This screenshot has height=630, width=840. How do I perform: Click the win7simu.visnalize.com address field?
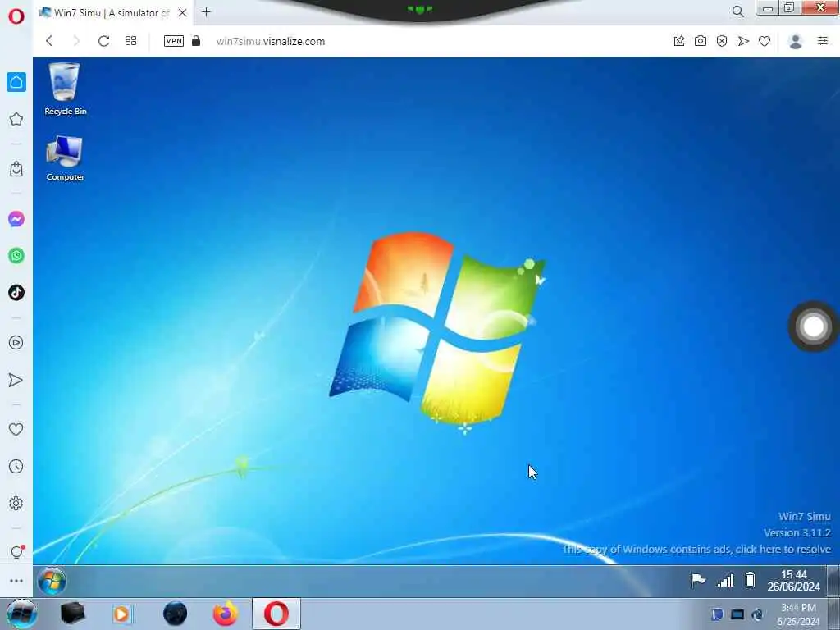coord(271,41)
